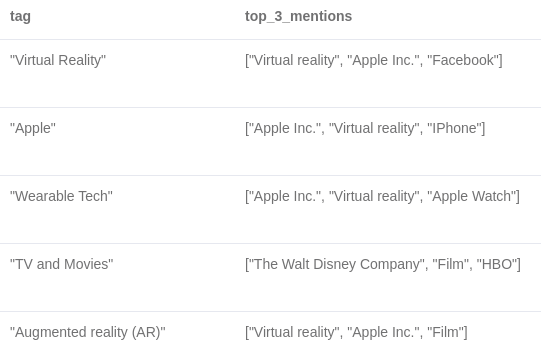Select the "Virtual Reality" tag cell
This screenshot has width=541, height=362.
58,60
